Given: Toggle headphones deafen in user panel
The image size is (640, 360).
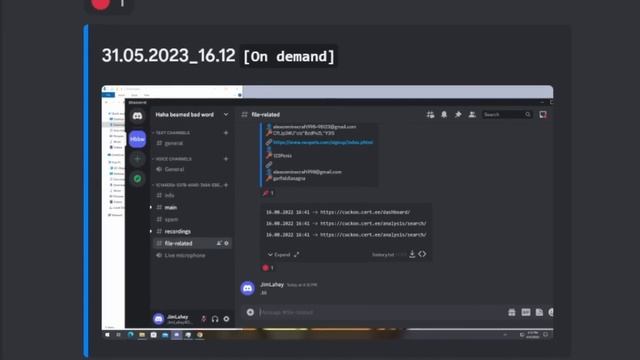Looking at the screenshot, I should click(215, 319).
